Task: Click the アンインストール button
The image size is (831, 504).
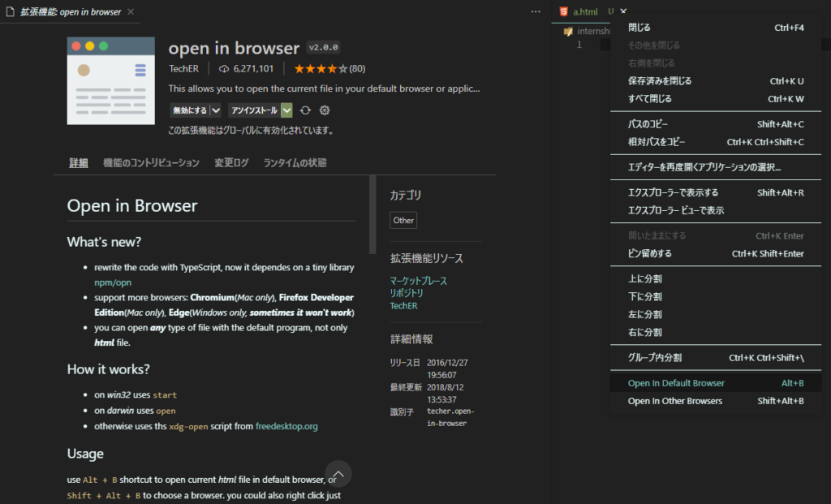Action: coord(256,110)
